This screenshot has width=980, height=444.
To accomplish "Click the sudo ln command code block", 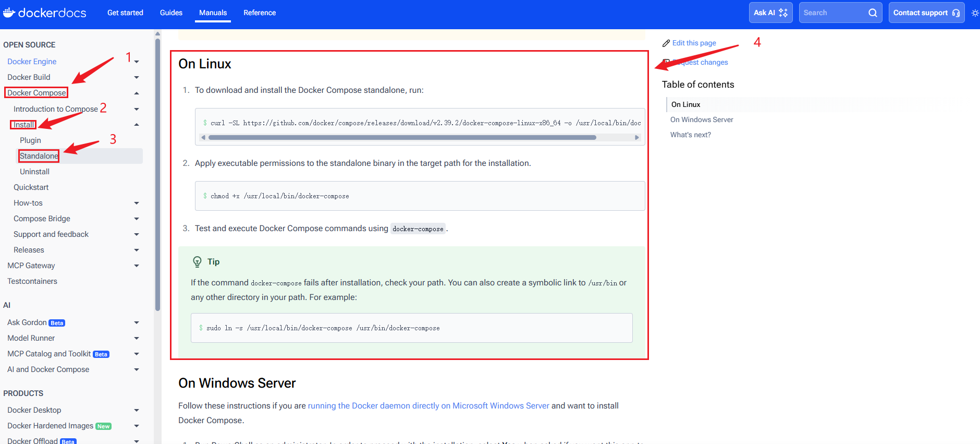I will [411, 328].
